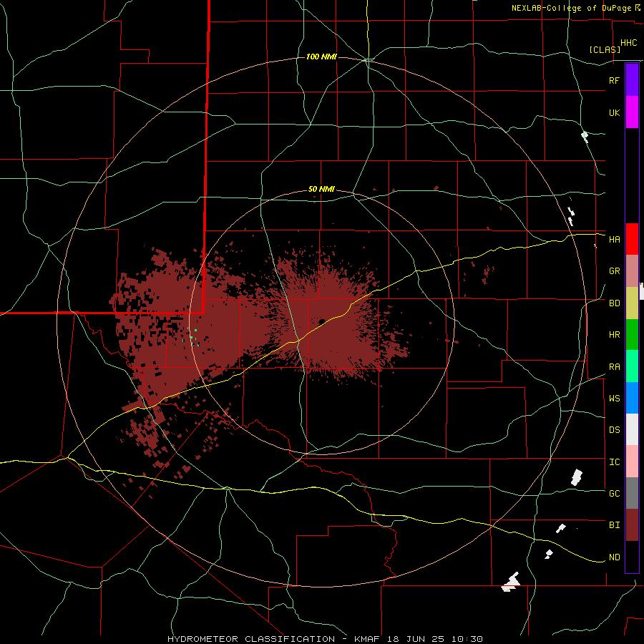The width and height of the screenshot is (644, 644).
Task: Click the magenta UK legend swatch
Action: click(x=632, y=112)
